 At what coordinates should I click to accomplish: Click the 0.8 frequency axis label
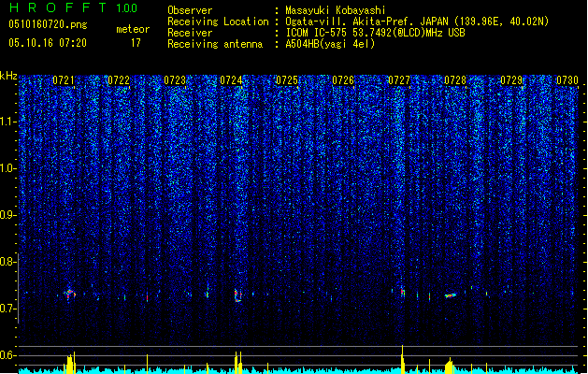8,262
